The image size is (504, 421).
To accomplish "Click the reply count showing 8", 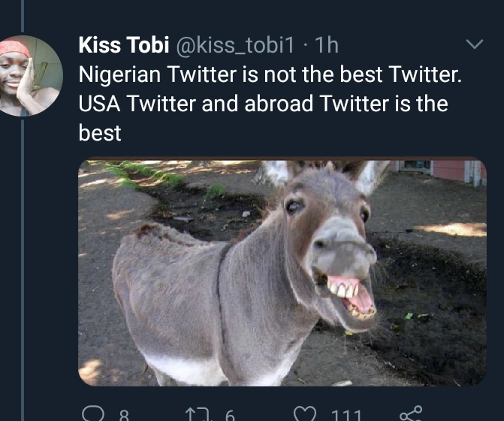I will click(124, 414).
